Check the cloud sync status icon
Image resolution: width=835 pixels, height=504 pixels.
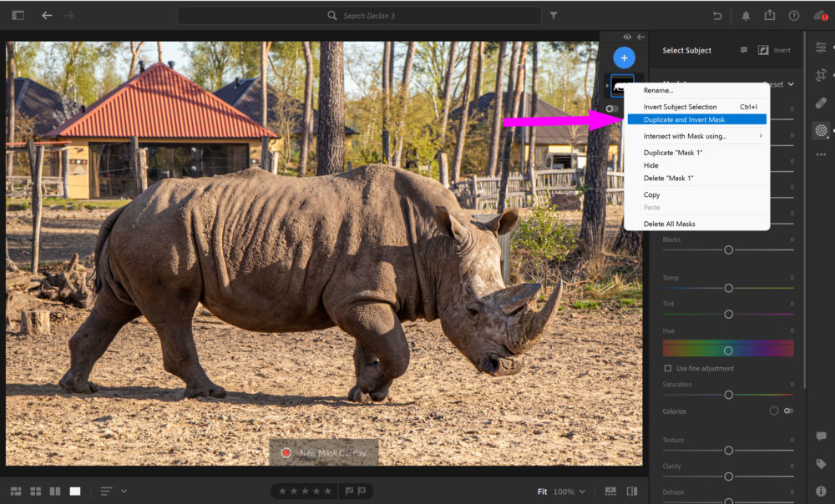pos(821,15)
